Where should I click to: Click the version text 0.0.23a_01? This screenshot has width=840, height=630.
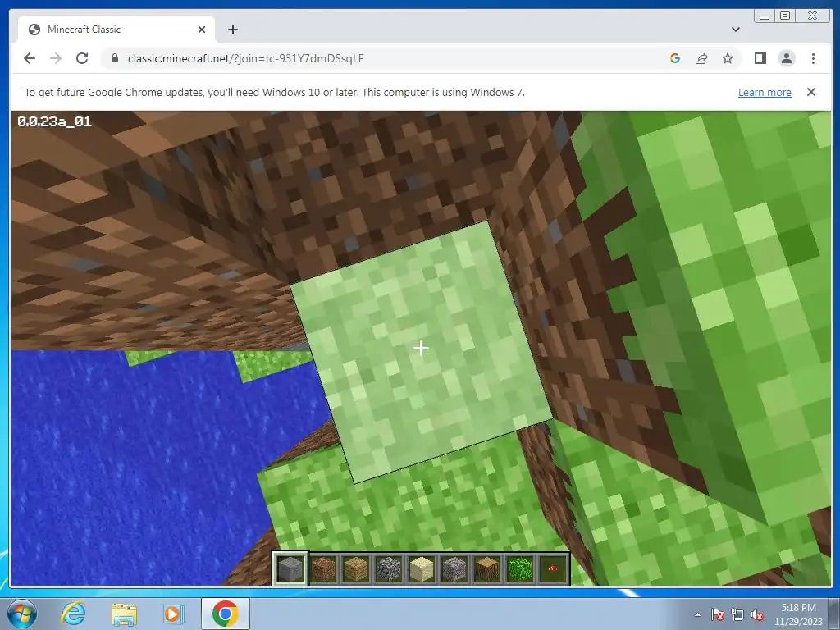tap(55, 121)
